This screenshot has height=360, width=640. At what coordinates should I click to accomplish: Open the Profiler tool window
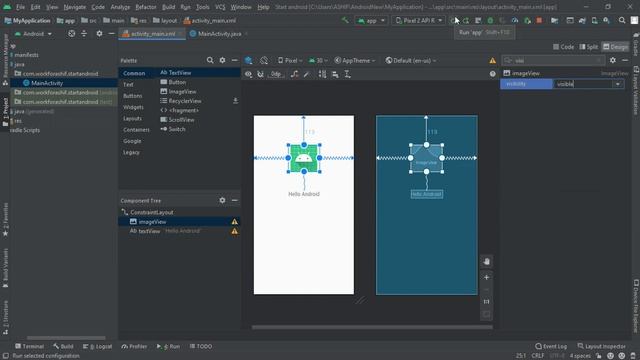coord(134,346)
